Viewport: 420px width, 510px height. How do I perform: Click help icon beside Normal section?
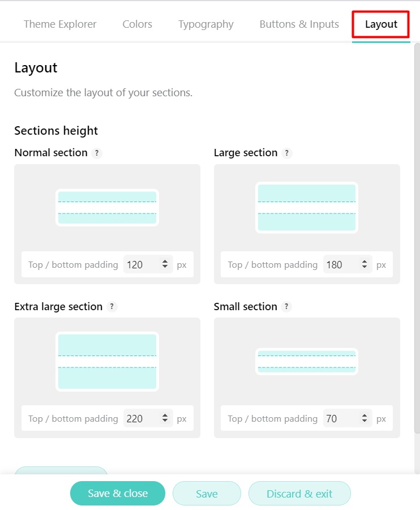[97, 153]
